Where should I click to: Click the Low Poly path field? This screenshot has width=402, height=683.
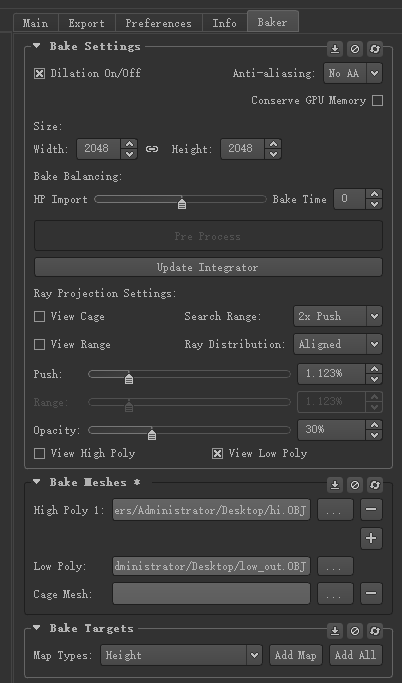211,566
